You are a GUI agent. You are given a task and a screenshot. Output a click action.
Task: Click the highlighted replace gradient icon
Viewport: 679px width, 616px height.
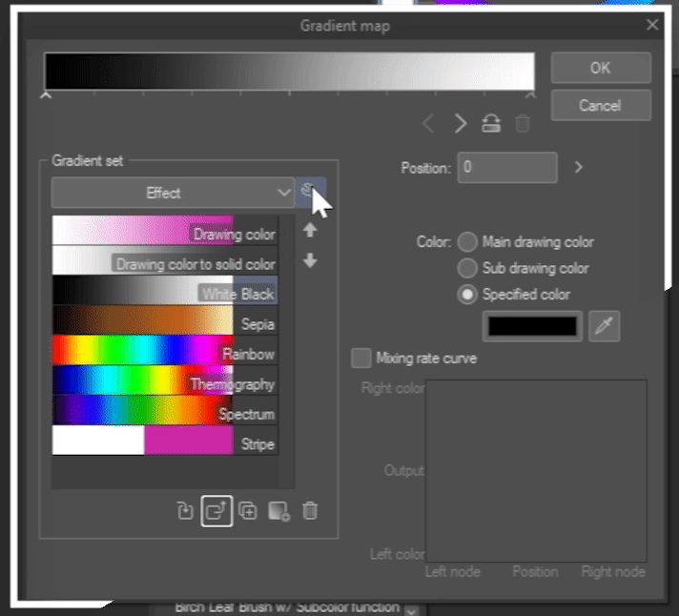[x=216, y=511]
